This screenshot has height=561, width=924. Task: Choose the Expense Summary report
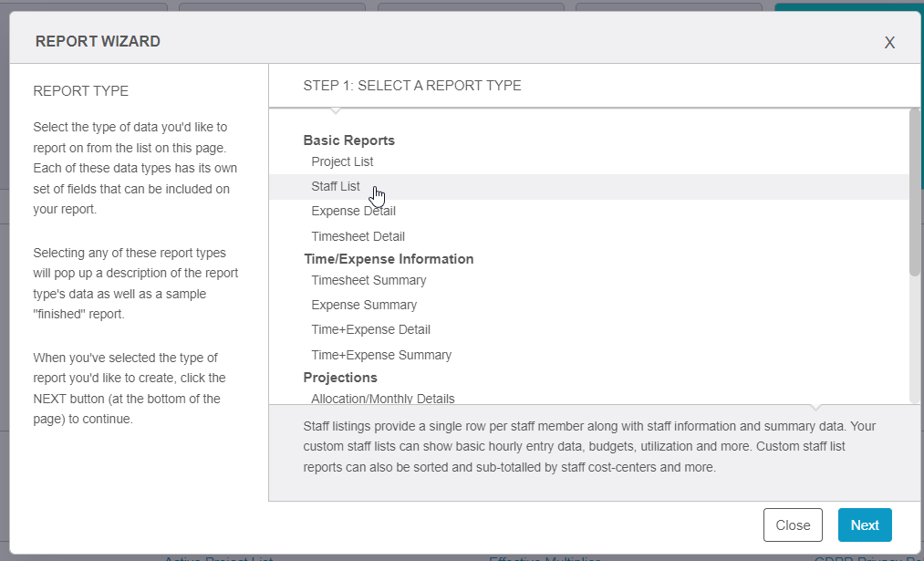[364, 305]
